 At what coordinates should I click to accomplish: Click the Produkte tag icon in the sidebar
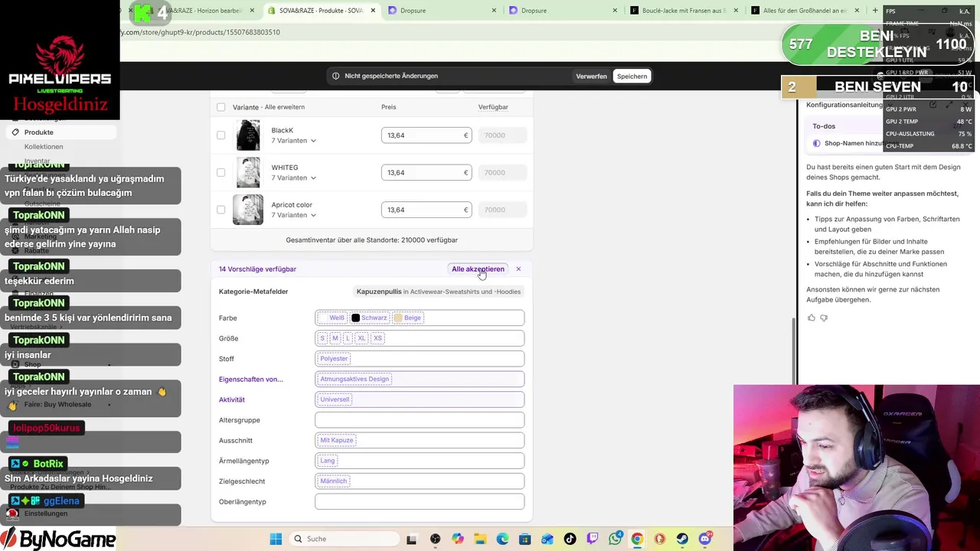15,132
